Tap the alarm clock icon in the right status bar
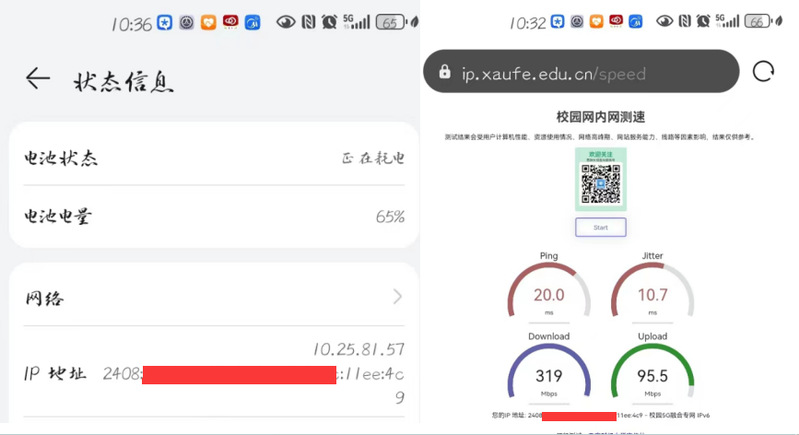799x435 pixels. click(x=703, y=21)
